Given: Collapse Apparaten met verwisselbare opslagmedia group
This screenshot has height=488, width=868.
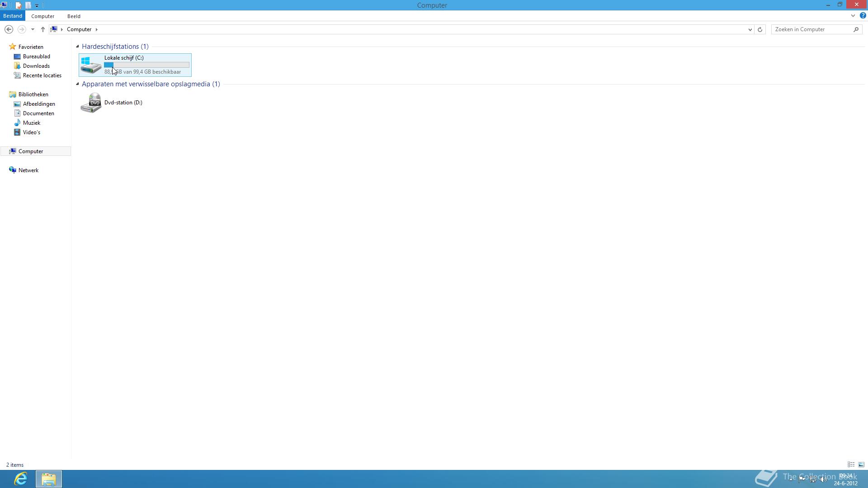Looking at the screenshot, I should [x=77, y=84].
